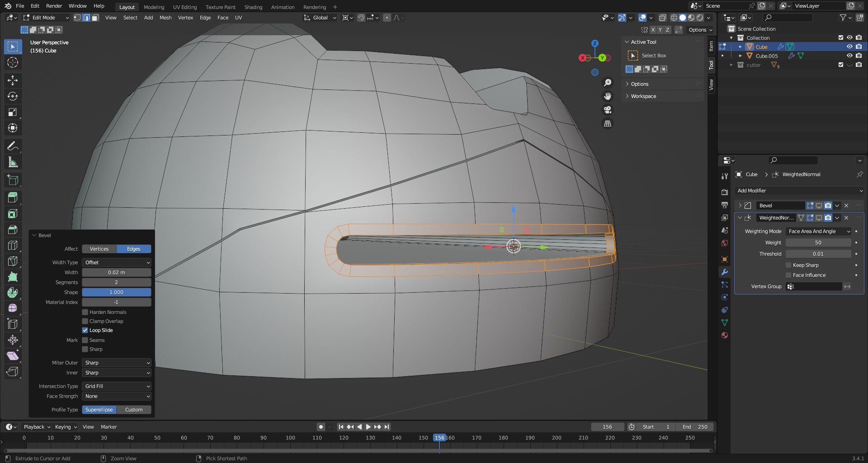Select the Measure tool
Viewport: 868px width, 463px height.
[13, 162]
